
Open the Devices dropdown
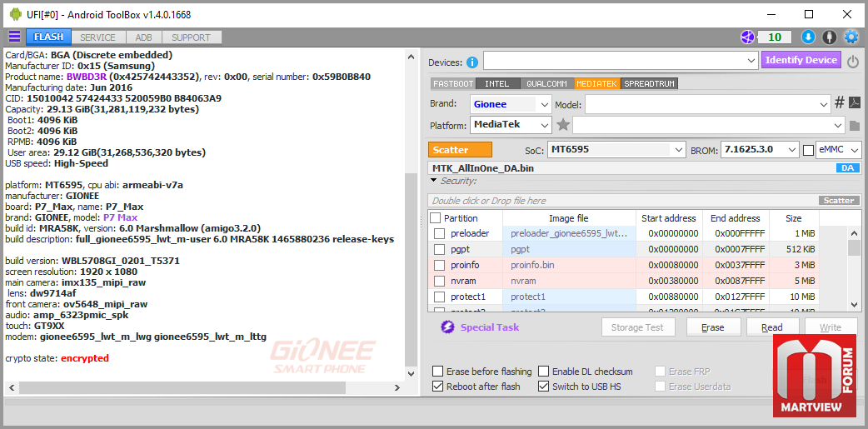click(x=621, y=60)
